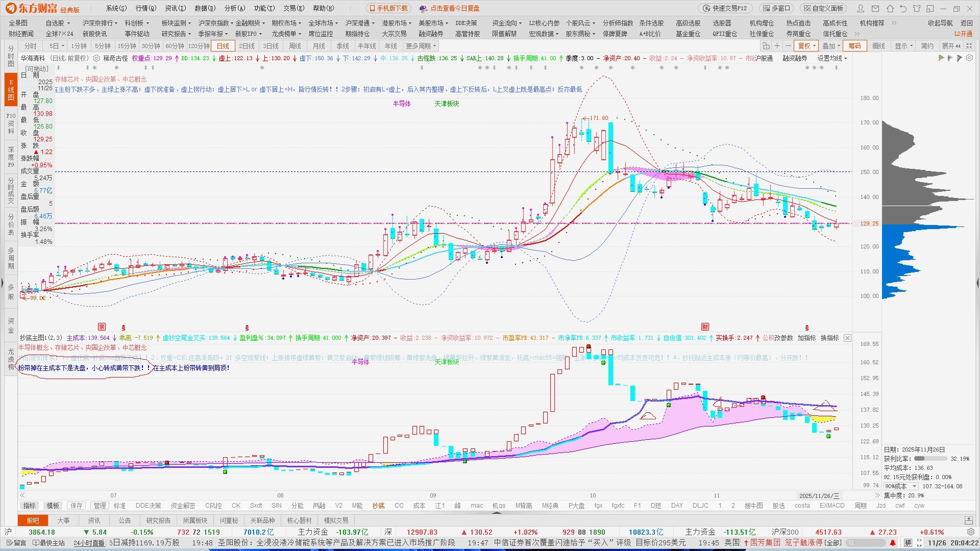The height and width of the screenshot is (551, 980).
Task: Toggle 画线 drawing mode
Action: pos(878,46)
